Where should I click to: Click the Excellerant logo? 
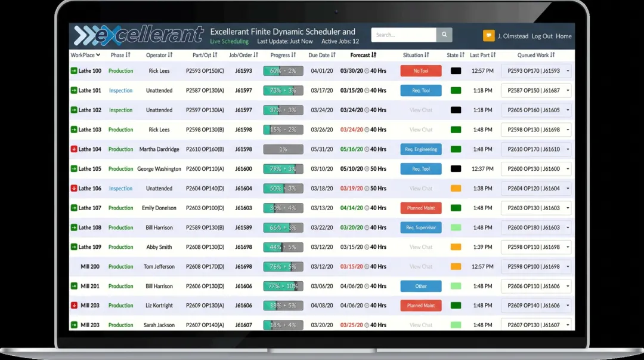pyautogui.click(x=138, y=35)
